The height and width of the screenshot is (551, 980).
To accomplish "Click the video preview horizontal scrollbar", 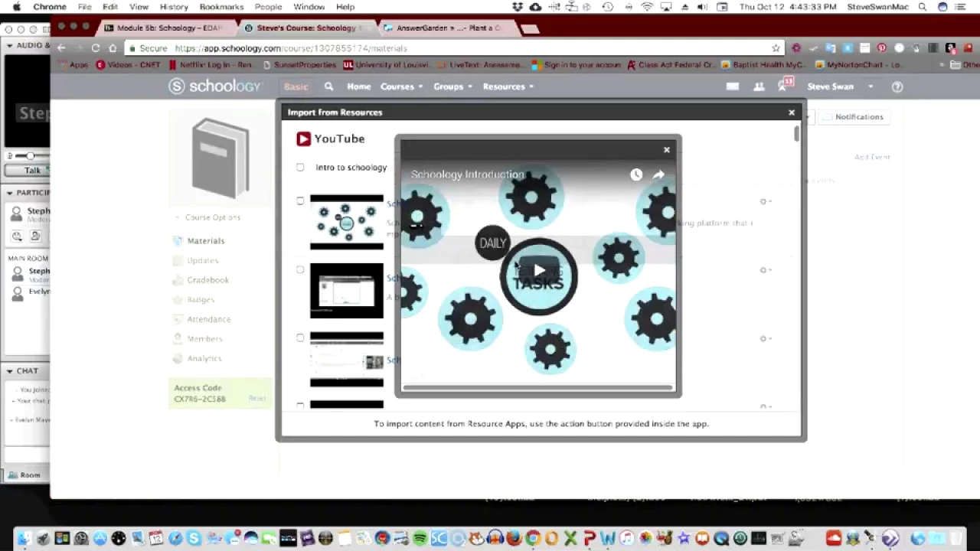I will coord(537,387).
